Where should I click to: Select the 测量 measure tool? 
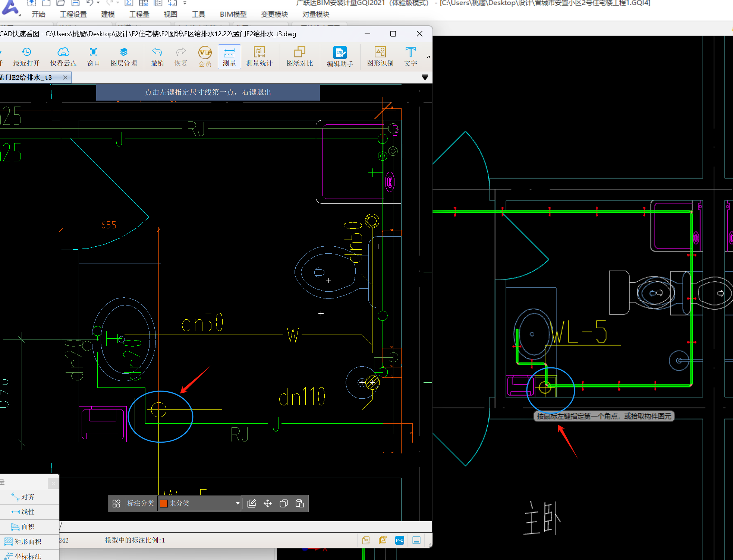pos(229,57)
